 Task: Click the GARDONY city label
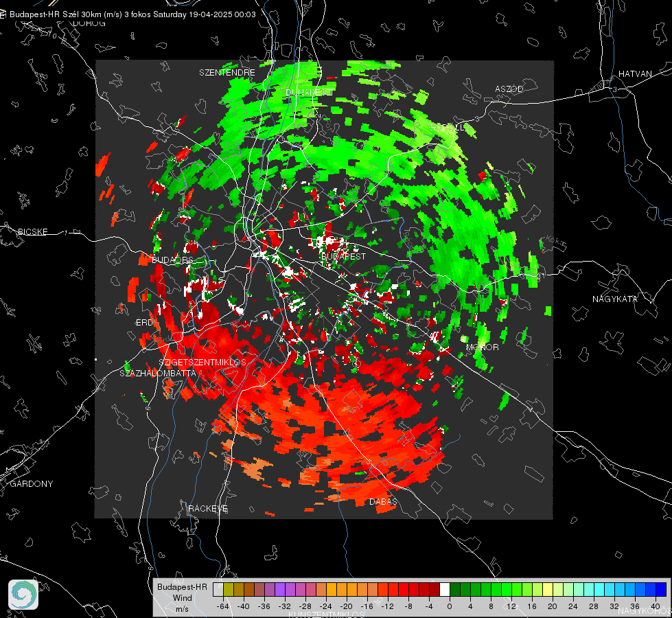(x=32, y=484)
